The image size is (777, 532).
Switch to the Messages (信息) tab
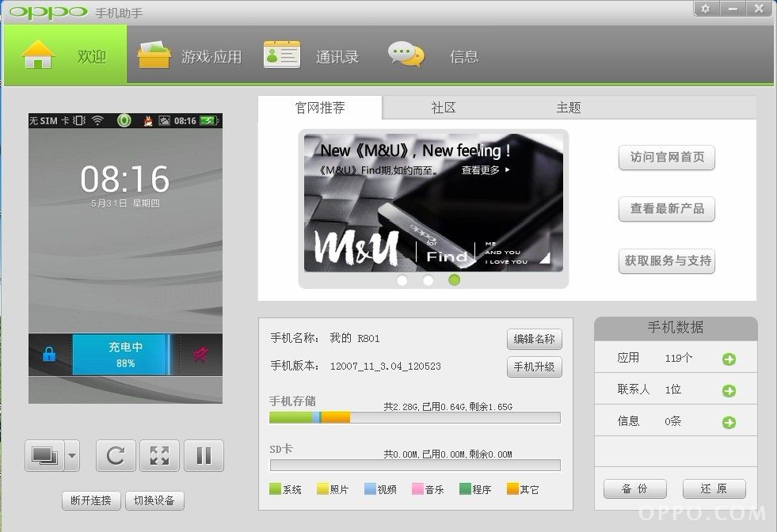click(x=433, y=55)
